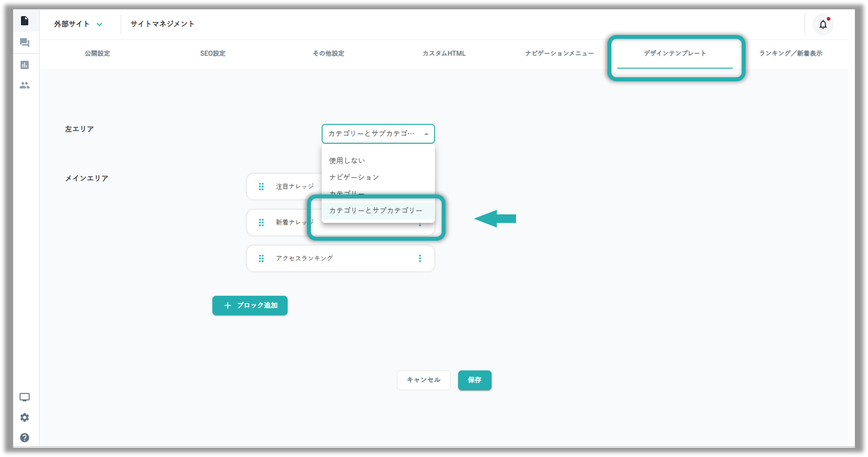Open the analytics chart sidebar icon
The image size is (868, 457).
(25, 65)
